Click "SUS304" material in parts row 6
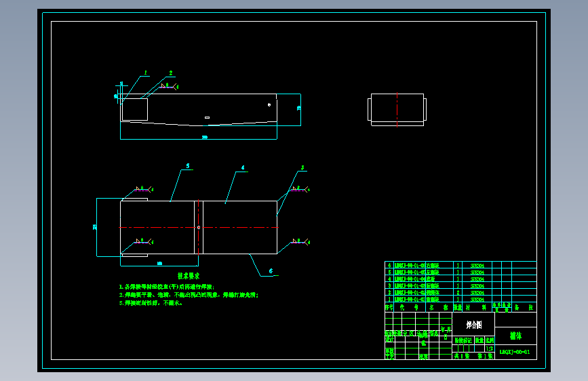Screen dimensions: 588x381 [x=477, y=266]
